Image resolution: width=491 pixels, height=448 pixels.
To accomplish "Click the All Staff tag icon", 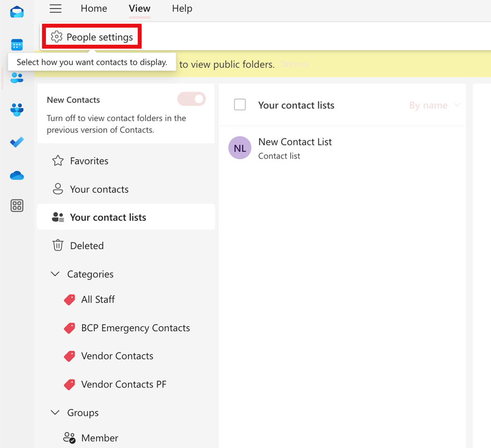I will click(x=69, y=300).
